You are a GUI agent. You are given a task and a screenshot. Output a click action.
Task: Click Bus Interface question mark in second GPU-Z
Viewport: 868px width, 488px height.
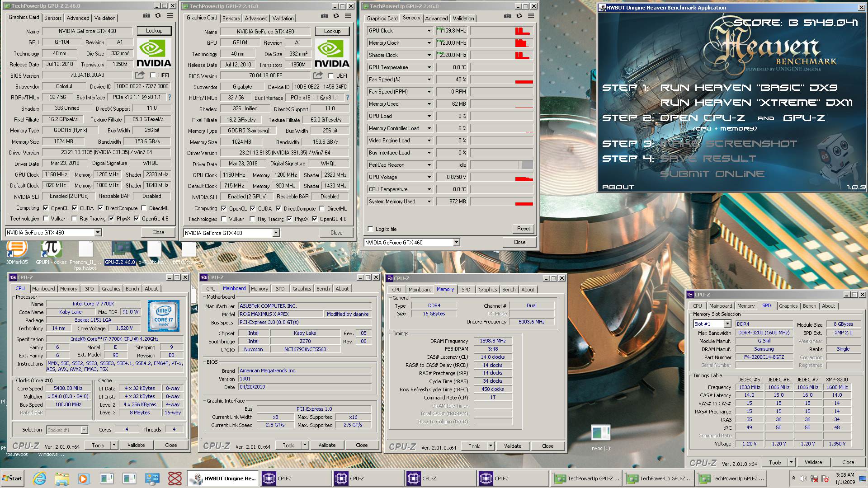[x=348, y=98]
